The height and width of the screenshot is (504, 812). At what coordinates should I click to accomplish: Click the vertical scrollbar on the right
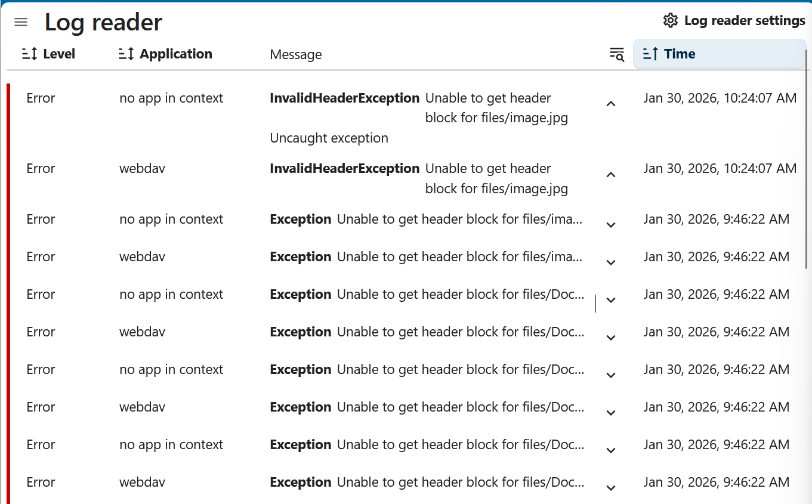[x=807, y=161]
